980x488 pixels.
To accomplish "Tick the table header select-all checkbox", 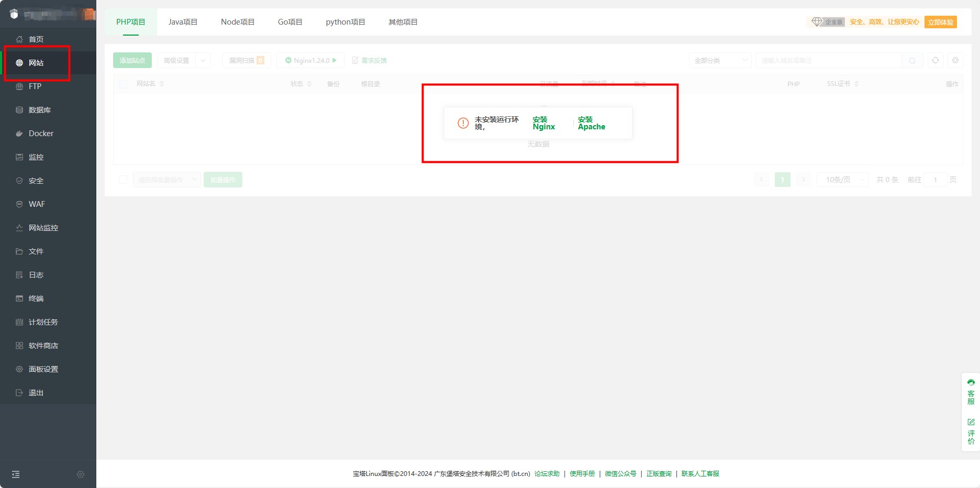I will click(x=123, y=84).
